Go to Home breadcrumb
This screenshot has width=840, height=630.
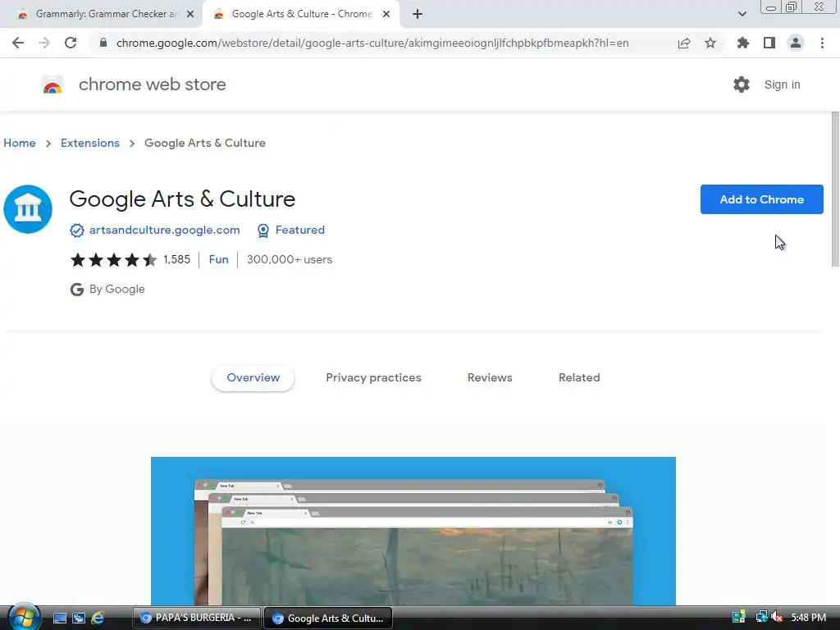20,143
